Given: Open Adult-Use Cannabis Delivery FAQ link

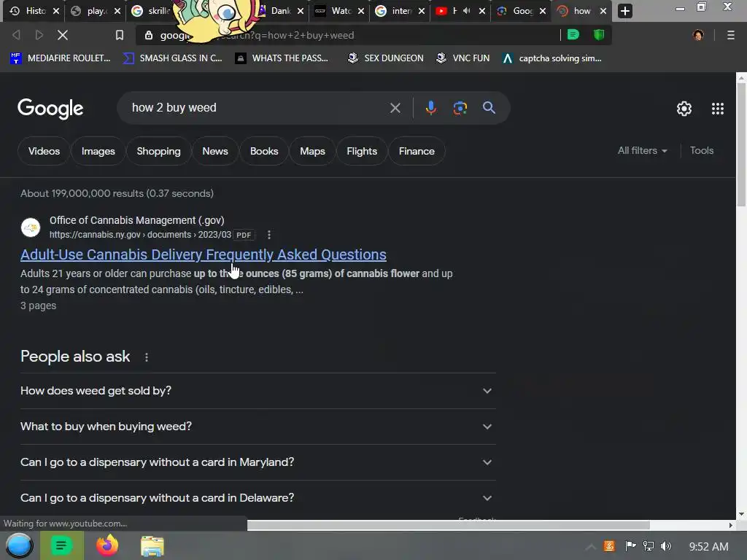Looking at the screenshot, I should click(x=204, y=254).
